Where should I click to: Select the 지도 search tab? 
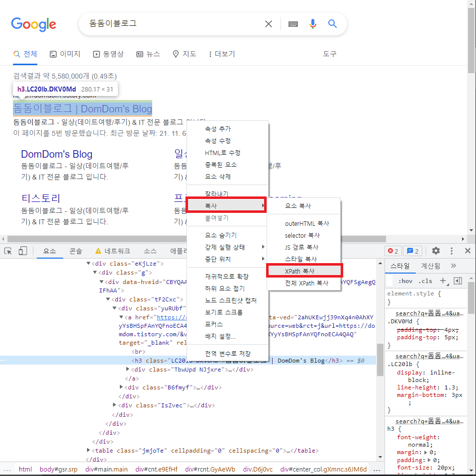click(x=184, y=54)
